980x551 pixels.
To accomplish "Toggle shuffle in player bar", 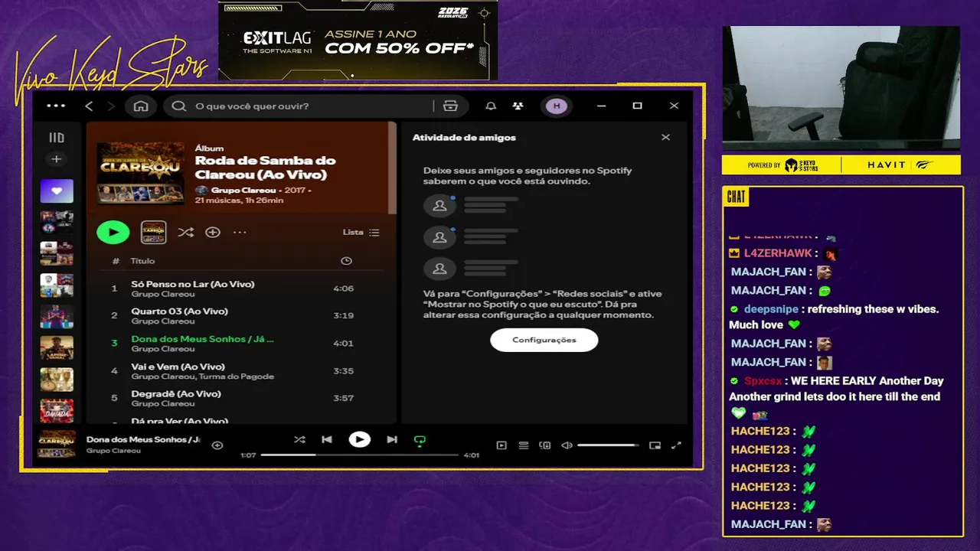I will pyautogui.click(x=299, y=439).
